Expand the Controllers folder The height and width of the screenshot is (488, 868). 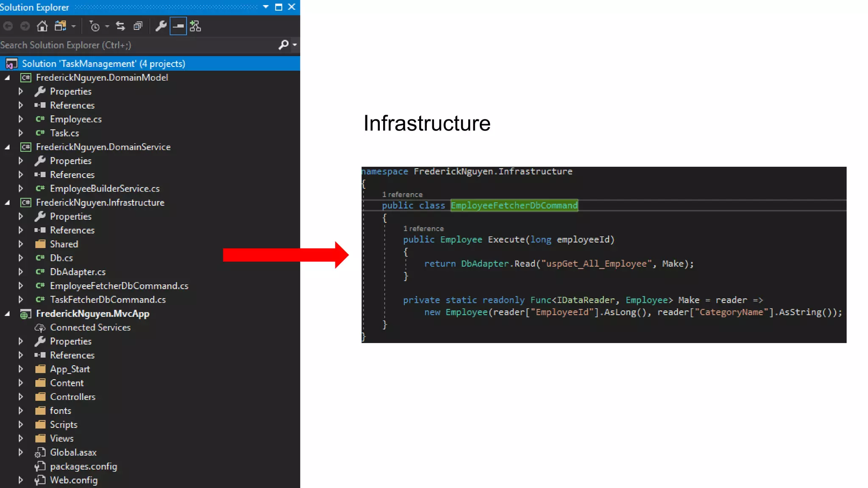(x=20, y=396)
